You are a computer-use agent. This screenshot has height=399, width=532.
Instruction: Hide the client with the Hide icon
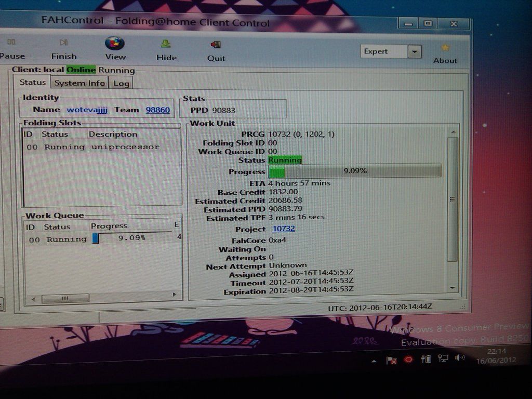click(166, 44)
